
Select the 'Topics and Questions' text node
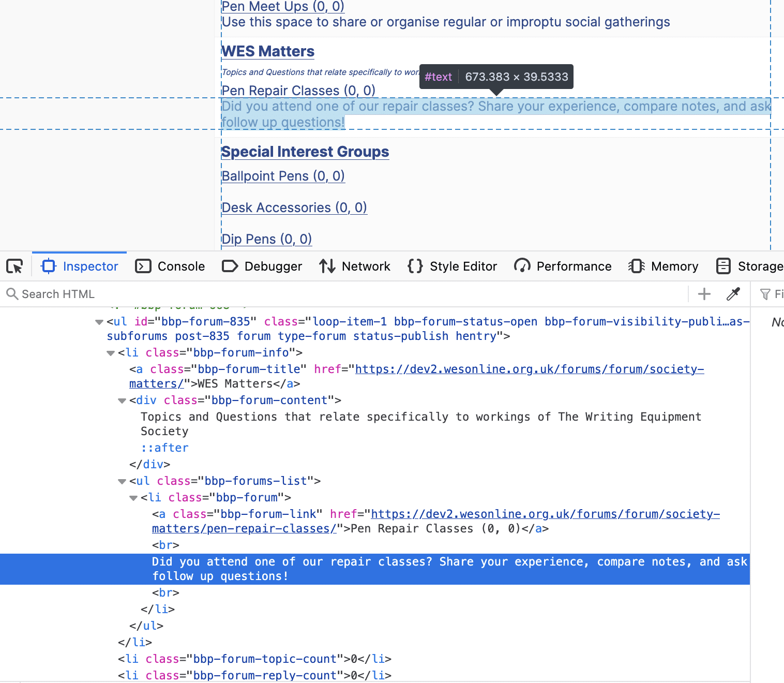421,424
